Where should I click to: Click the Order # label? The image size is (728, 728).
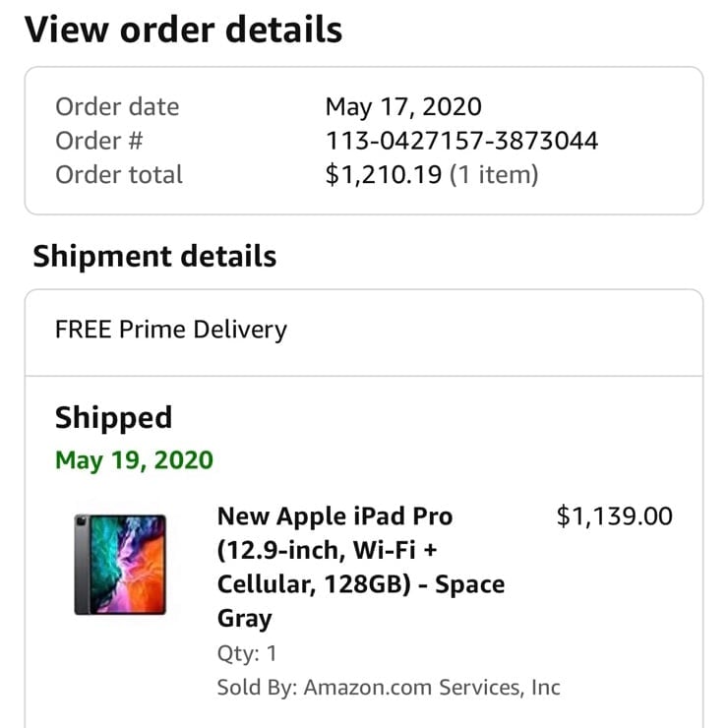99,141
